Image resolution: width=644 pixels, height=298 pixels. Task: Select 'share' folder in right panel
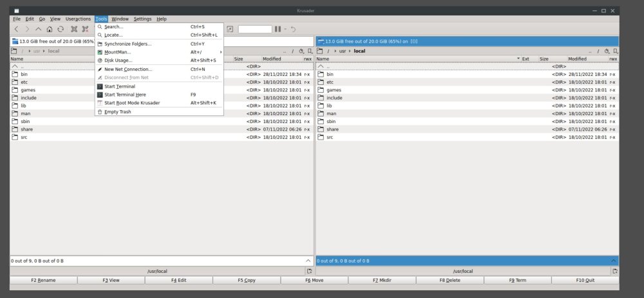pyautogui.click(x=468, y=129)
